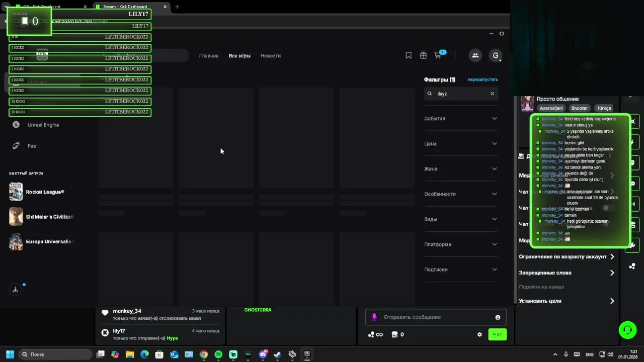
Task: Open Запрещенные слова settings row
Action: tap(567, 273)
